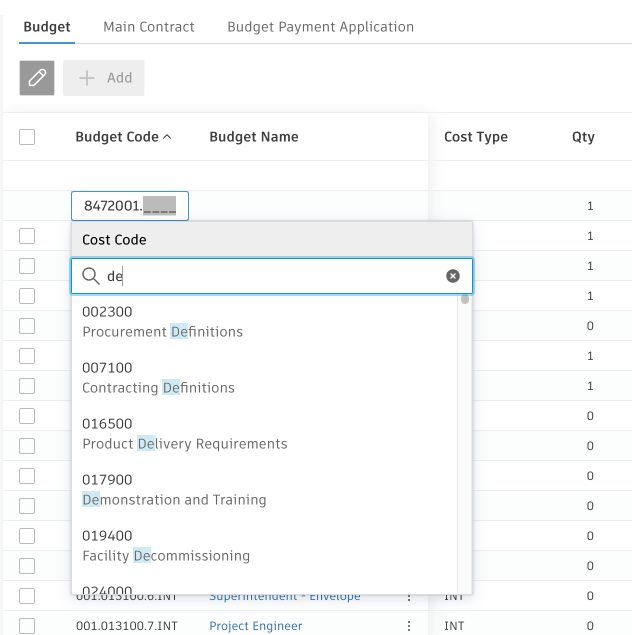Clear the cost code search text
The height and width of the screenshot is (635, 632).
tap(453, 276)
